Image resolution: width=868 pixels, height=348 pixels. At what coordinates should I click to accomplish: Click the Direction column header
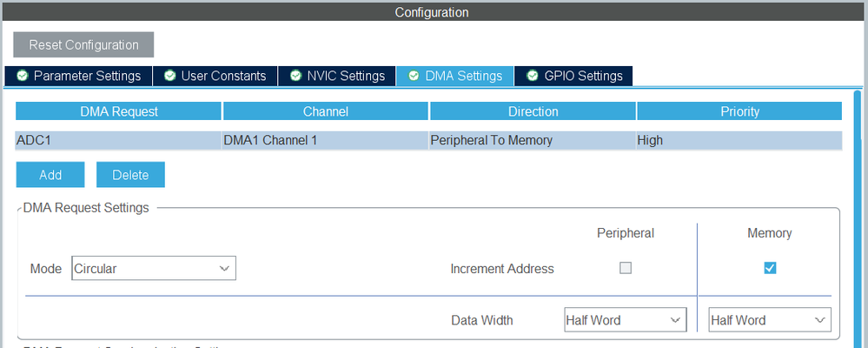533,111
